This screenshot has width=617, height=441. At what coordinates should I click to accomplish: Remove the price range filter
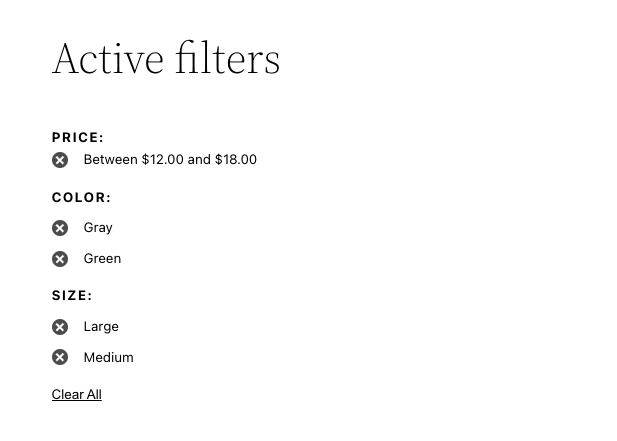click(60, 160)
